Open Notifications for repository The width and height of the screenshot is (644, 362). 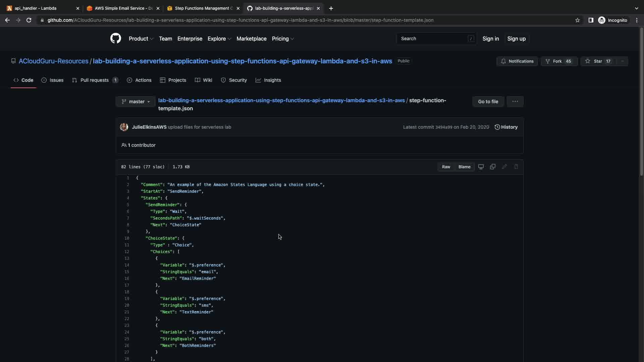point(517,61)
